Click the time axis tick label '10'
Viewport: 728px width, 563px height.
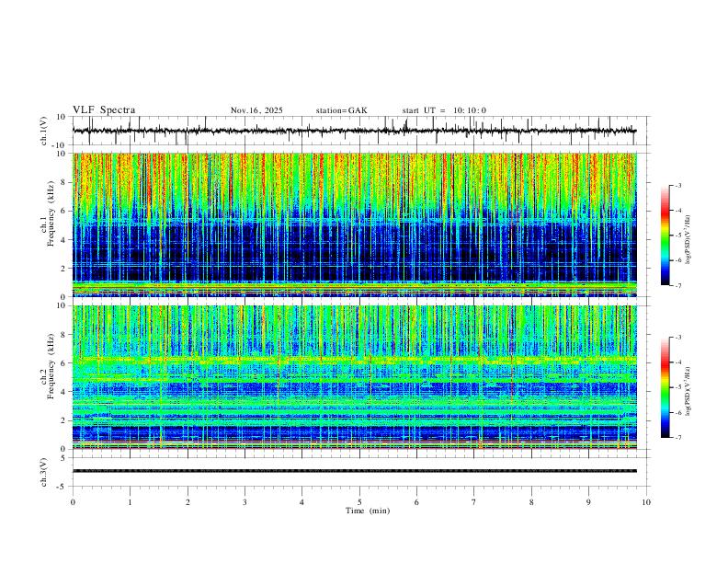pyautogui.click(x=646, y=502)
